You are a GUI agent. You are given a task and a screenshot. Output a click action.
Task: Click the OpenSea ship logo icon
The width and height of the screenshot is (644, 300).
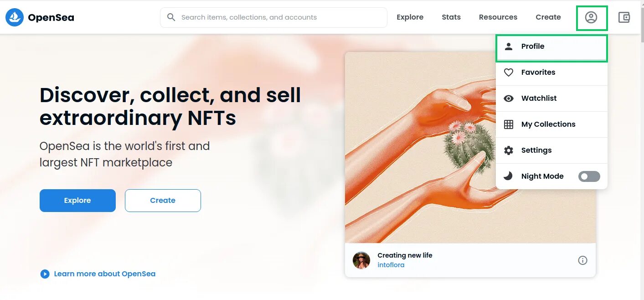click(15, 17)
